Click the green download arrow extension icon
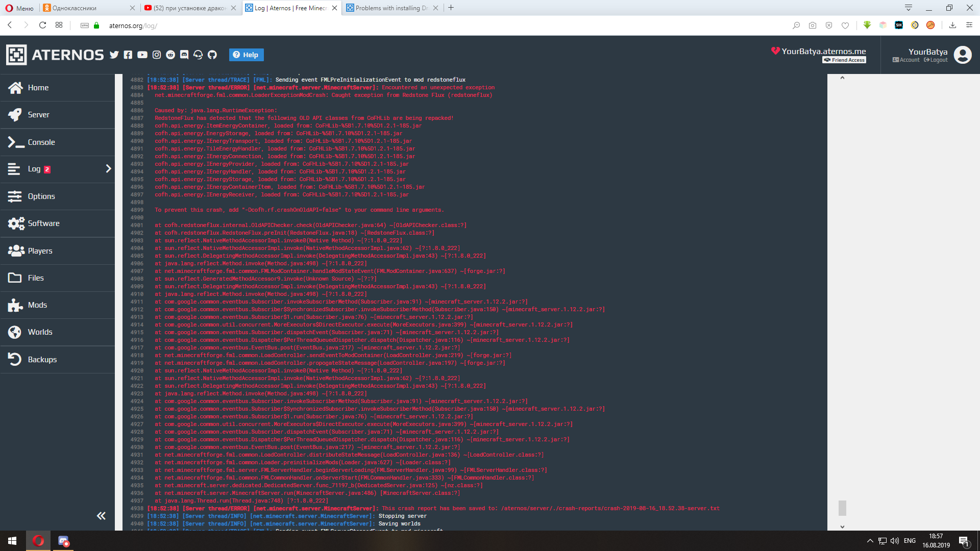This screenshot has width=980, height=551. tap(867, 25)
